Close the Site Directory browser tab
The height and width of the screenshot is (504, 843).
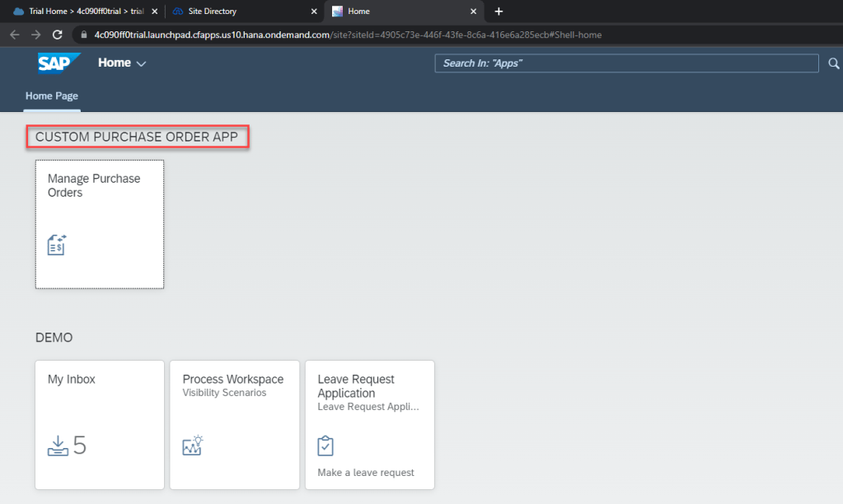point(314,12)
